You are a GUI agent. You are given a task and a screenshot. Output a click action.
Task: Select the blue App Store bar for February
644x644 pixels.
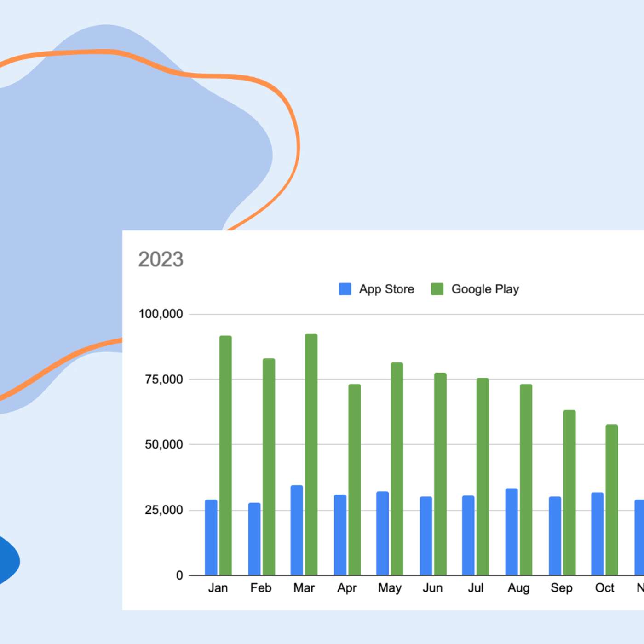[x=254, y=539]
